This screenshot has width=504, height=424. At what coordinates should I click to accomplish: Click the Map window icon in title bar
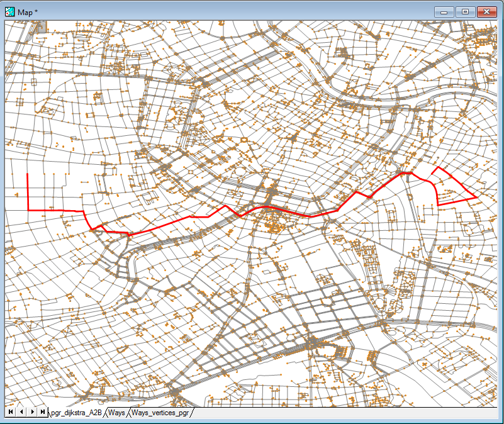(9, 12)
